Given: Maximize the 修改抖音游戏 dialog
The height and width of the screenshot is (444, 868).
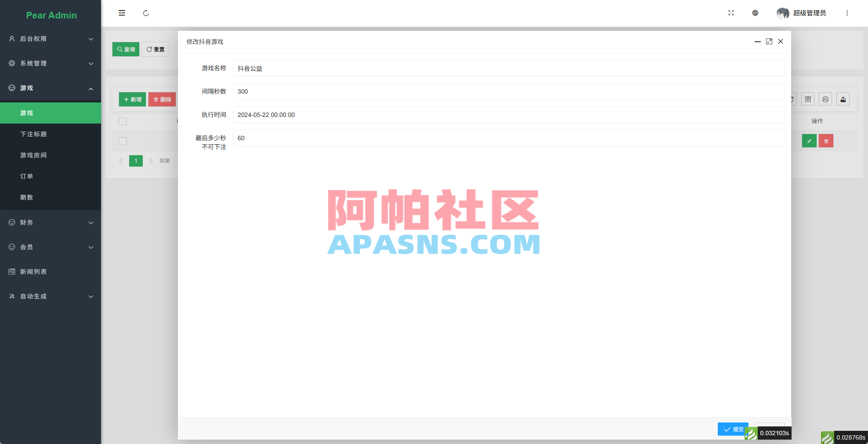Looking at the screenshot, I should point(769,41).
